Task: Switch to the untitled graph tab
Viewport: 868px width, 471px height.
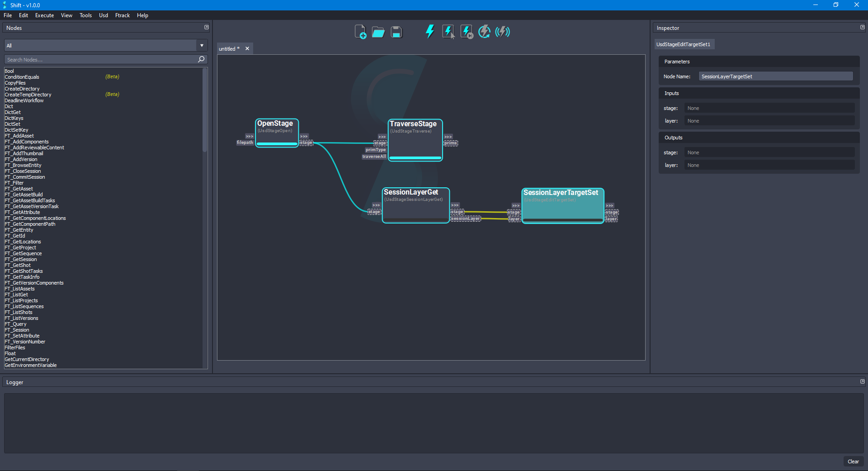Action: (228, 48)
